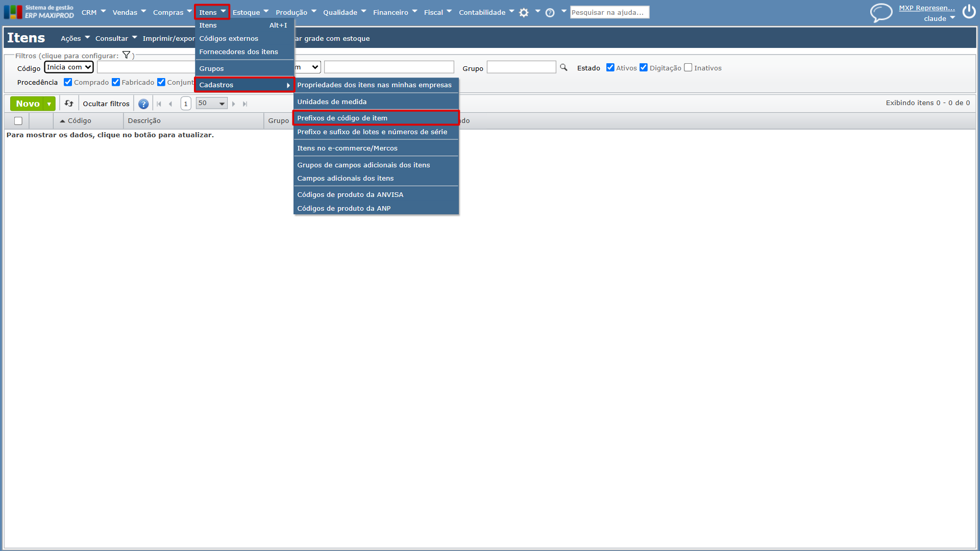Image resolution: width=980 pixels, height=551 pixels.
Task: Toggle the Digitação checkbox
Action: (x=644, y=67)
